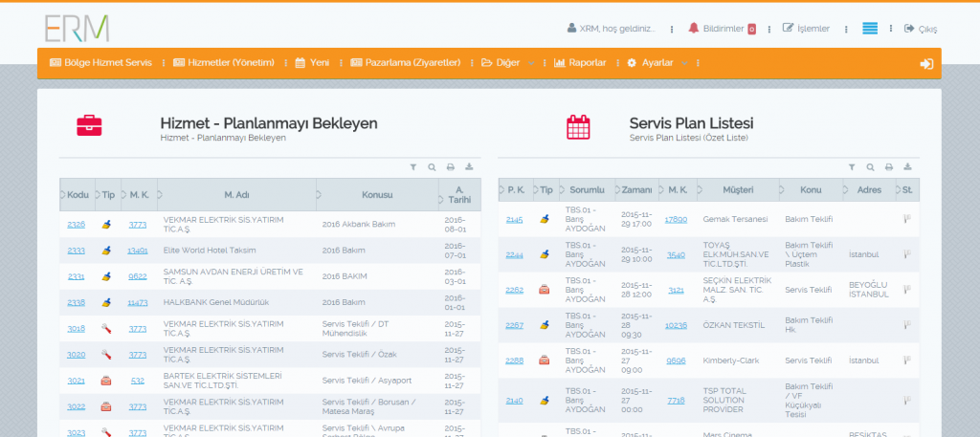
Task: Open customer code 10236 link
Action: coord(676,325)
